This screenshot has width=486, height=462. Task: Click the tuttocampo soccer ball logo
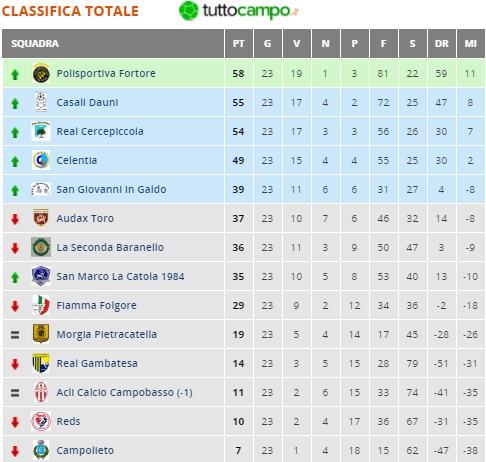click(x=189, y=11)
